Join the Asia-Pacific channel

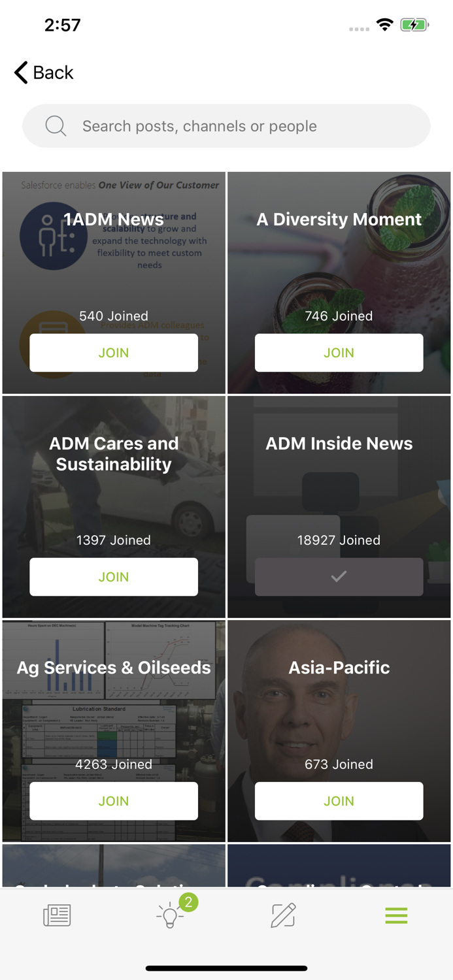click(339, 800)
